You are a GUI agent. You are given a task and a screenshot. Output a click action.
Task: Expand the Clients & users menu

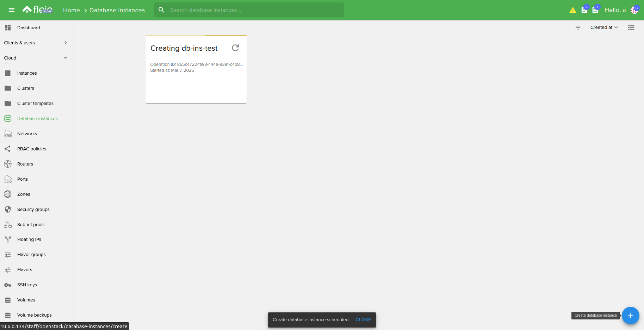coord(35,43)
